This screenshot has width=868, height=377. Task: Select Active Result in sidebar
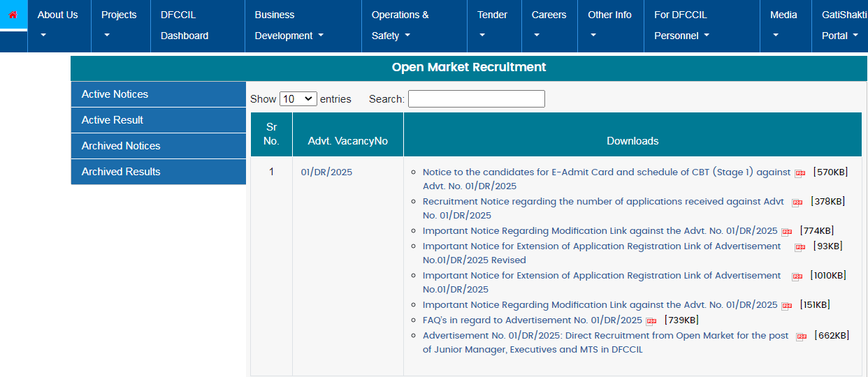click(x=159, y=120)
